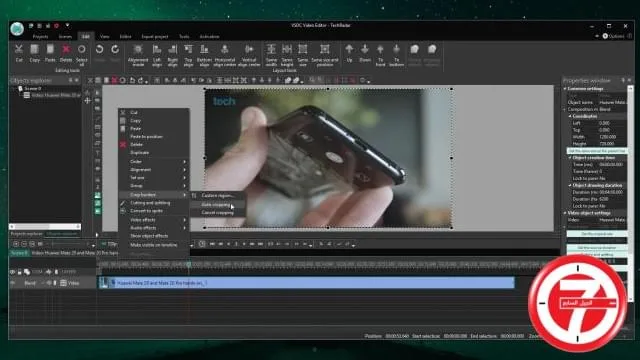Select Show object effects in the context menu

pos(154,236)
